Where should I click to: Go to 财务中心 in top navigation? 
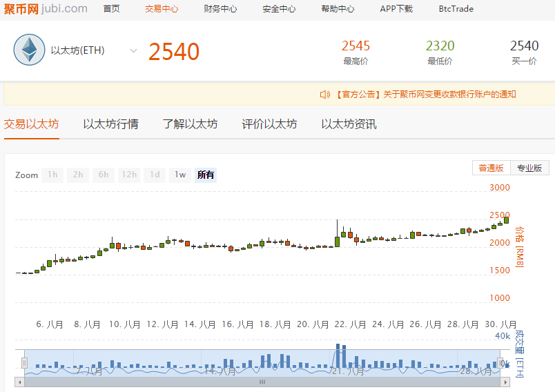220,9
